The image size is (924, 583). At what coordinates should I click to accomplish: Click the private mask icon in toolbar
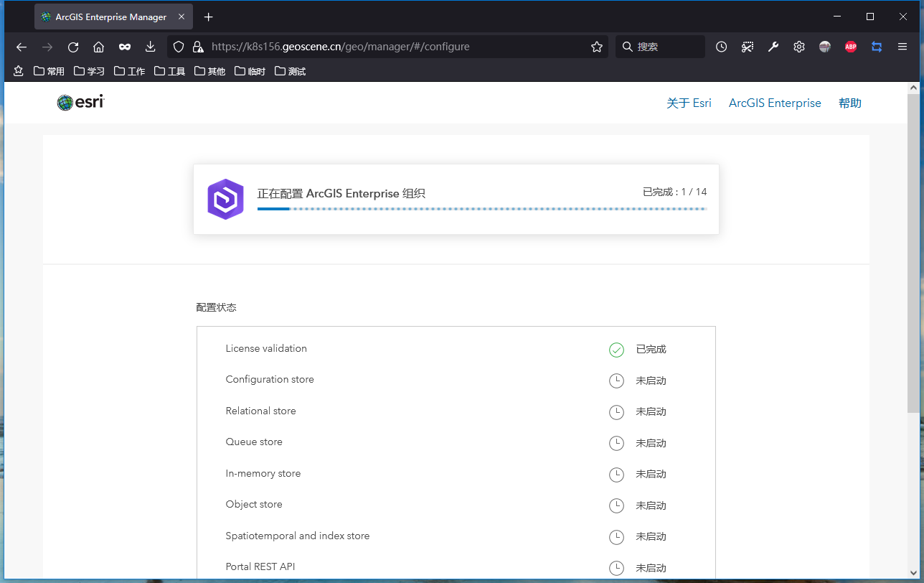pyautogui.click(x=125, y=47)
